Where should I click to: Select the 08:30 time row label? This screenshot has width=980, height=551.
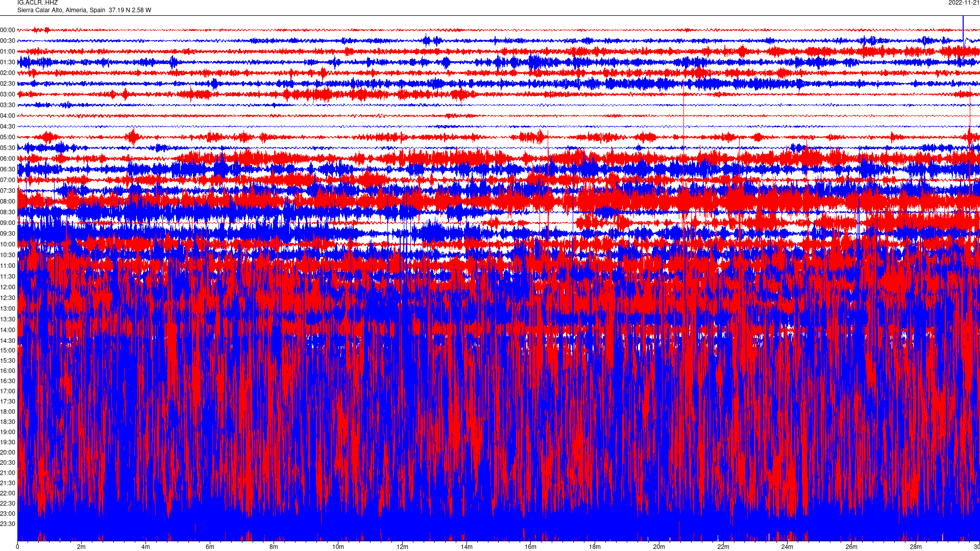[8, 212]
